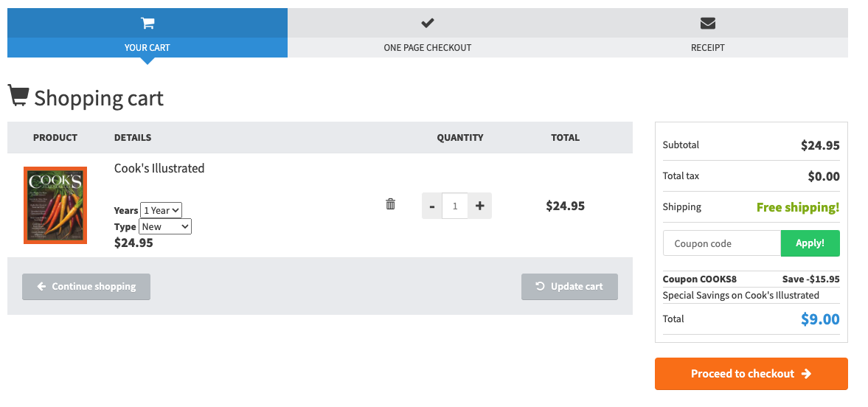Remove item using the trash can icon

(391, 204)
